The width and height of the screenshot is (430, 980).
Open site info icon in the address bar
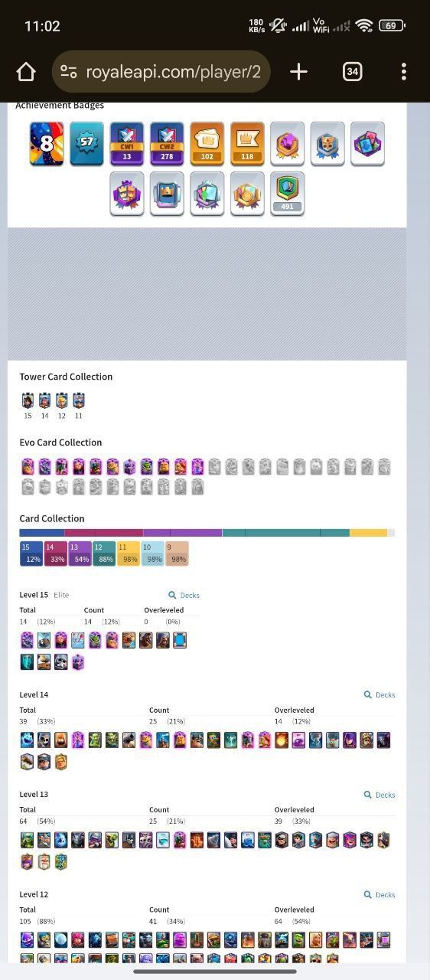pyautogui.click(x=69, y=72)
